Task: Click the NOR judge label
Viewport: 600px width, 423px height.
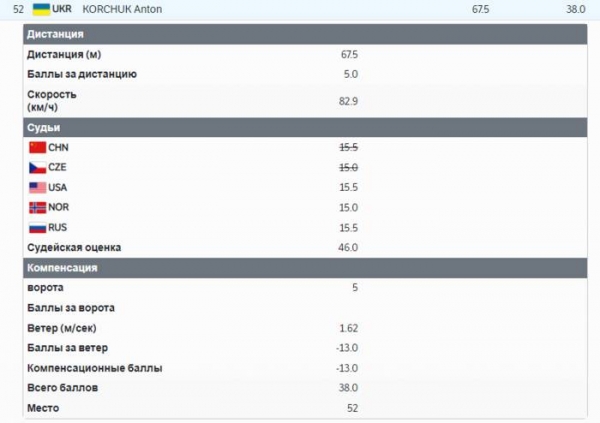Action: [x=59, y=207]
